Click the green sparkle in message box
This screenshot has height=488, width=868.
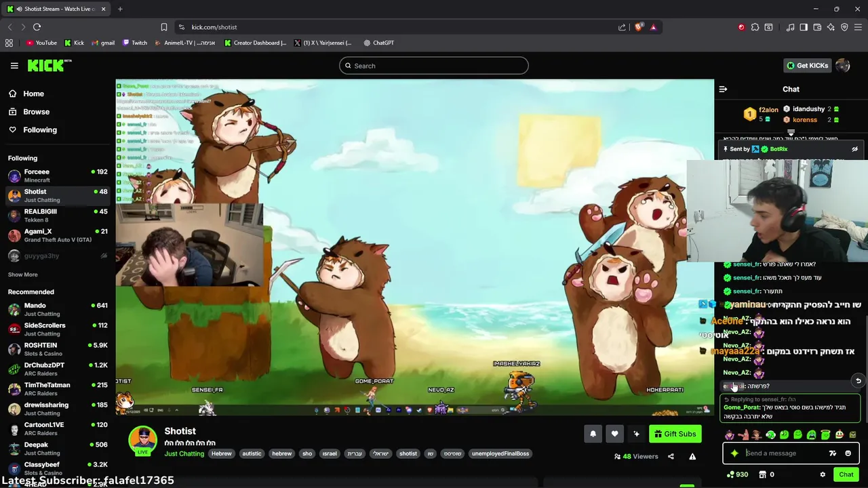734,453
